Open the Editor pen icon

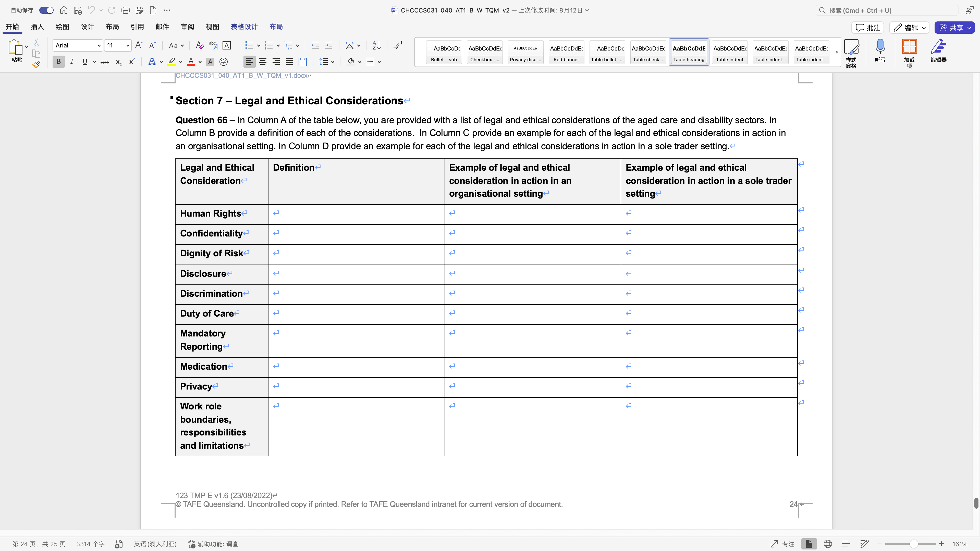(938, 47)
